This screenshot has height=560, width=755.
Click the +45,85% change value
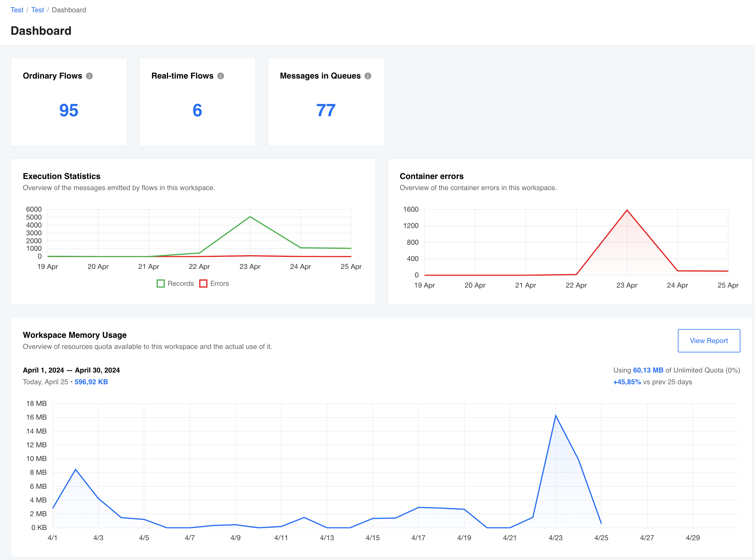click(x=627, y=382)
